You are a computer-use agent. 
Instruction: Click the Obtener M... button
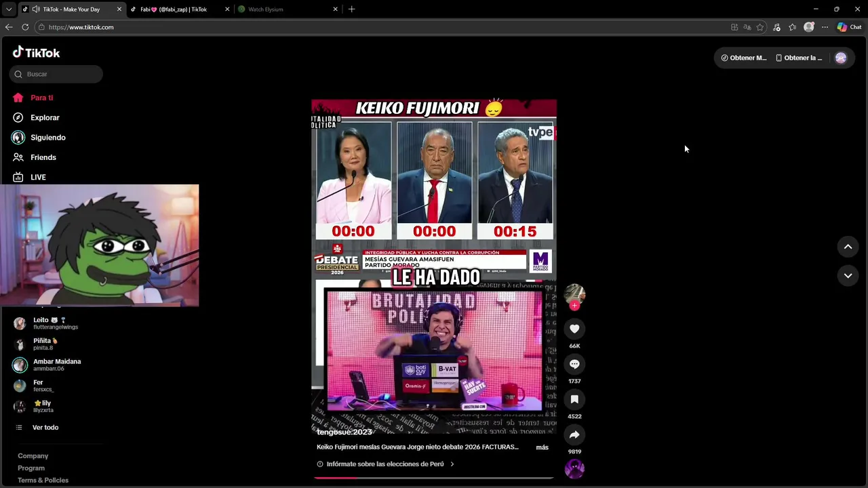[744, 58]
